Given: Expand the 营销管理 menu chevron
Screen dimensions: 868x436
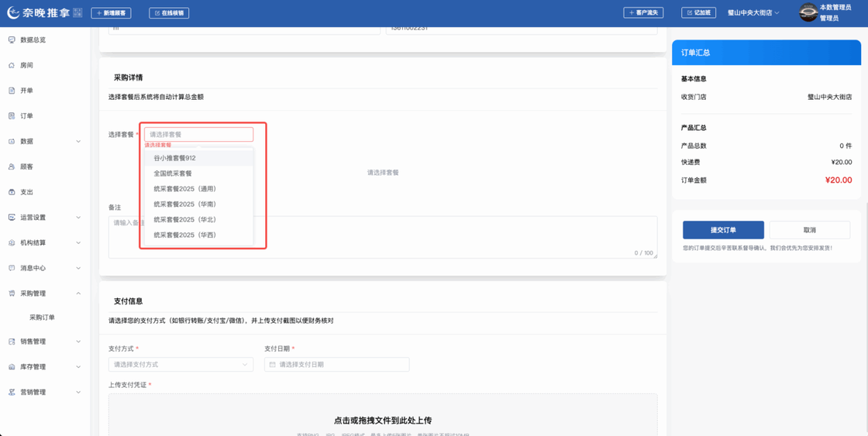Looking at the screenshot, I should coord(78,393).
